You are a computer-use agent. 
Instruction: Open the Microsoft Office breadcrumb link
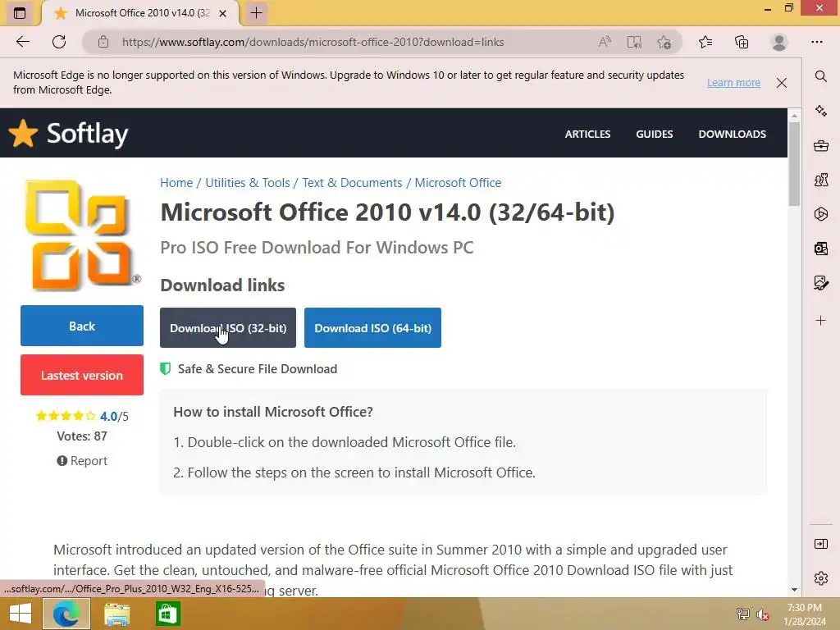tap(458, 183)
